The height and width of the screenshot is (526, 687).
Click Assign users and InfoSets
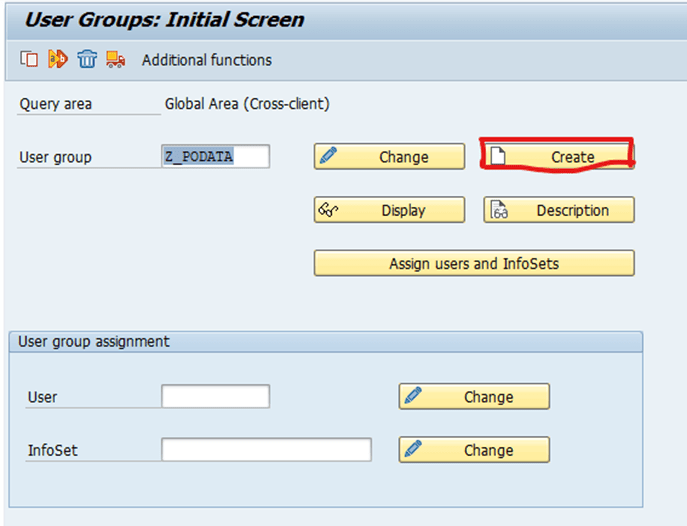click(474, 263)
